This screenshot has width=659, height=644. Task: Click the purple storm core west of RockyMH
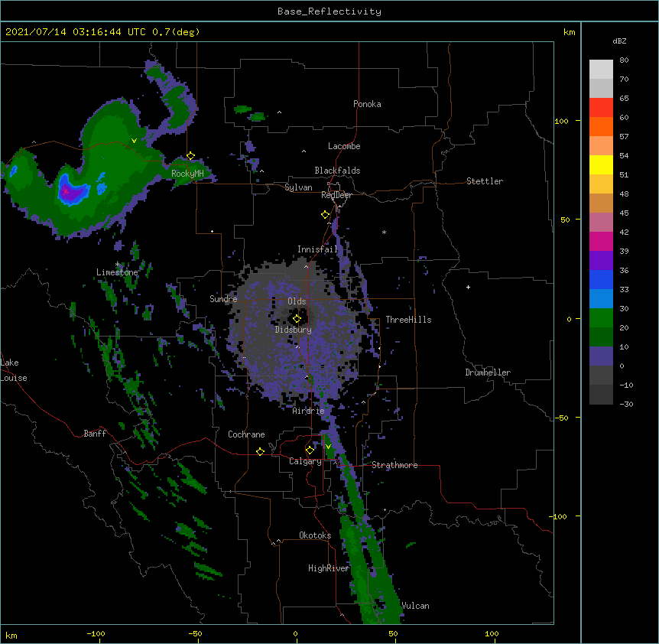[70, 193]
